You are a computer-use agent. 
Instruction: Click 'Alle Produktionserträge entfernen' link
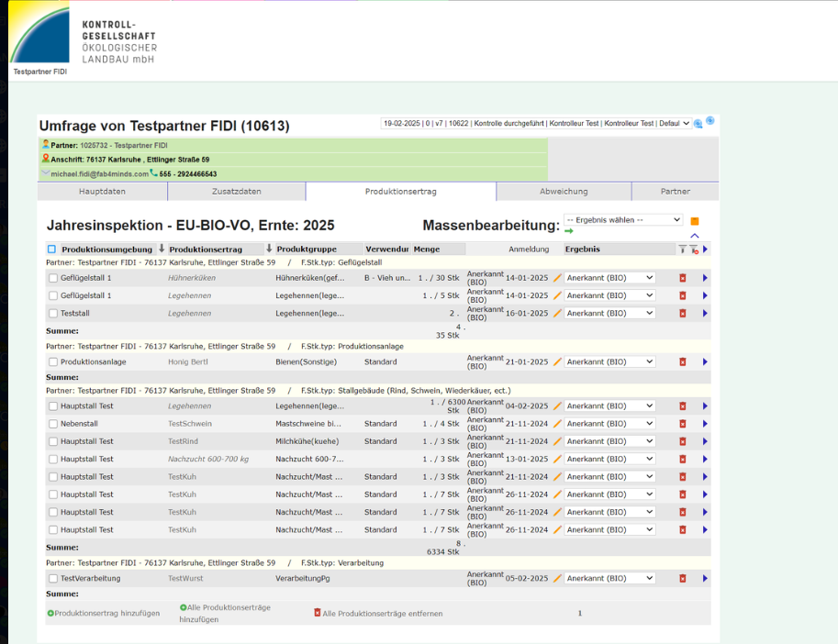[x=382, y=614]
